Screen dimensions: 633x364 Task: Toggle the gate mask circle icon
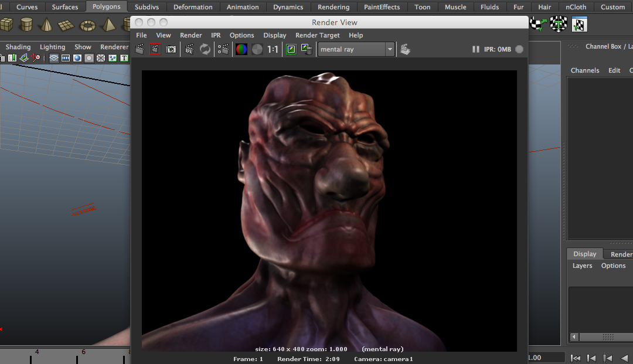click(89, 58)
